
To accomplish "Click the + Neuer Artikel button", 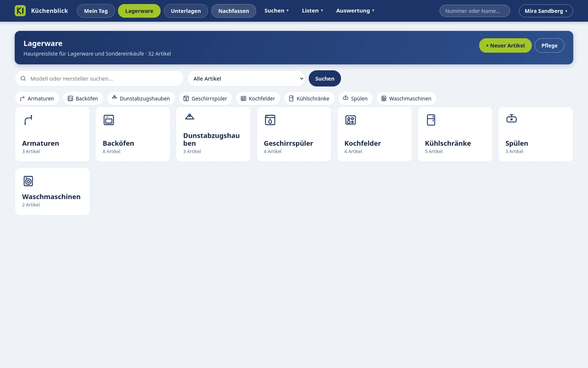I will pos(505,46).
